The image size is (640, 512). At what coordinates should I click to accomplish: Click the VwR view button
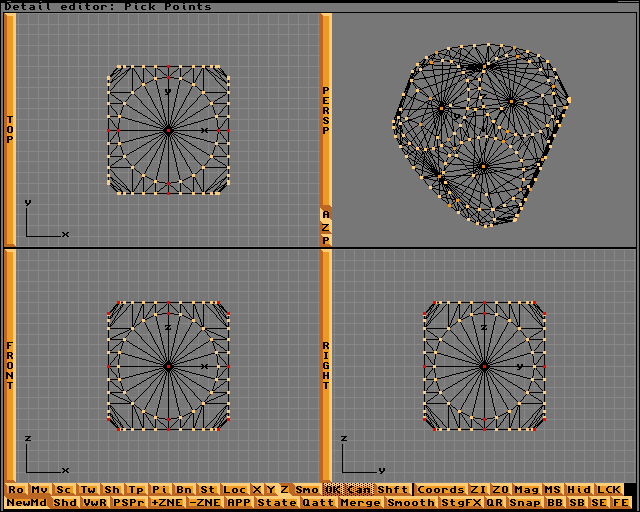[x=96, y=503]
